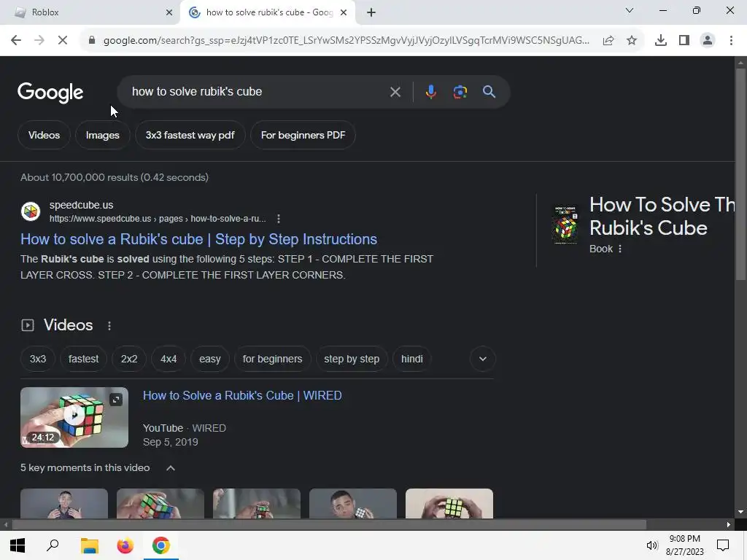Toggle Chrome side panel

click(x=684, y=41)
